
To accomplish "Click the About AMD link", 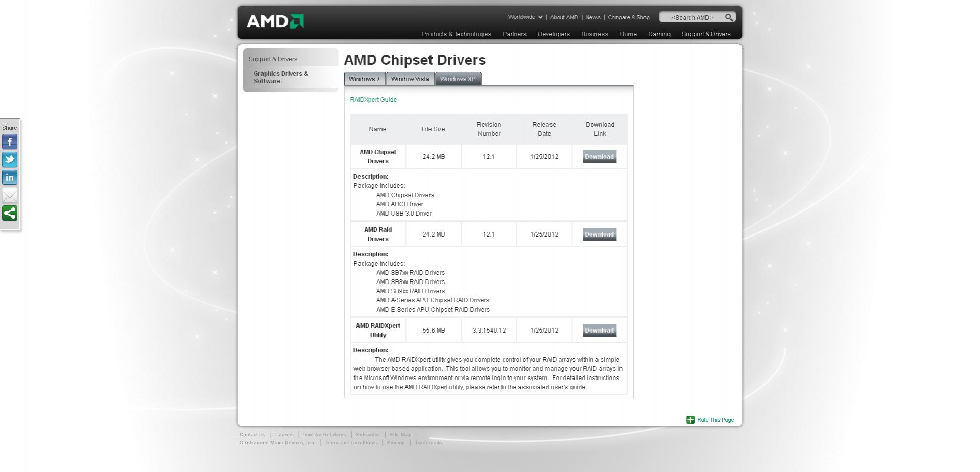I will (564, 17).
